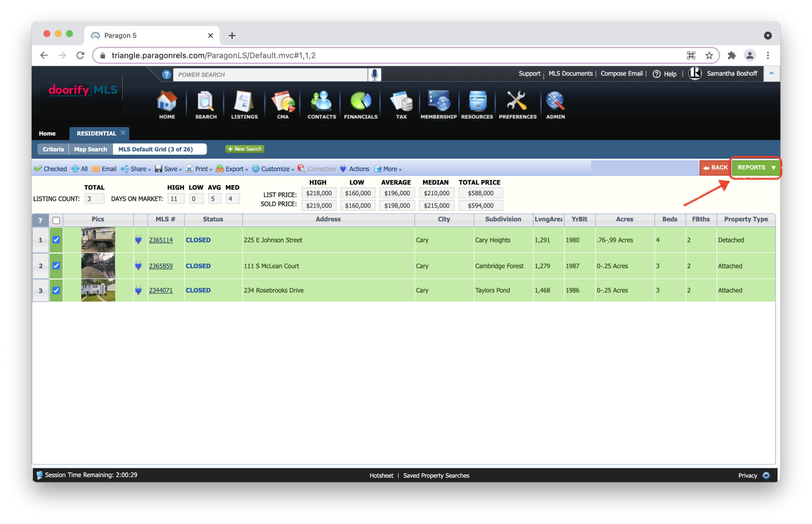Click the Privacy settings gear icon
This screenshot has width=812, height=524.
click(x=766, y=475)
